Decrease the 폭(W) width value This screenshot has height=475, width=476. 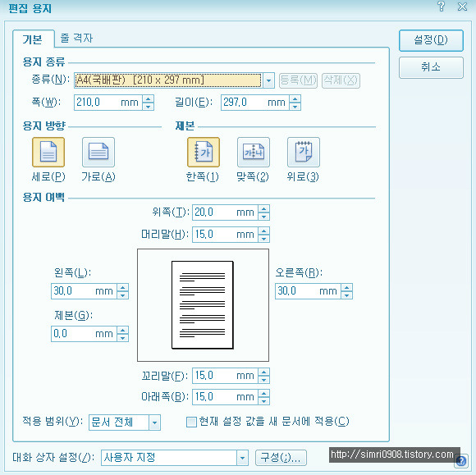(149, 106)
